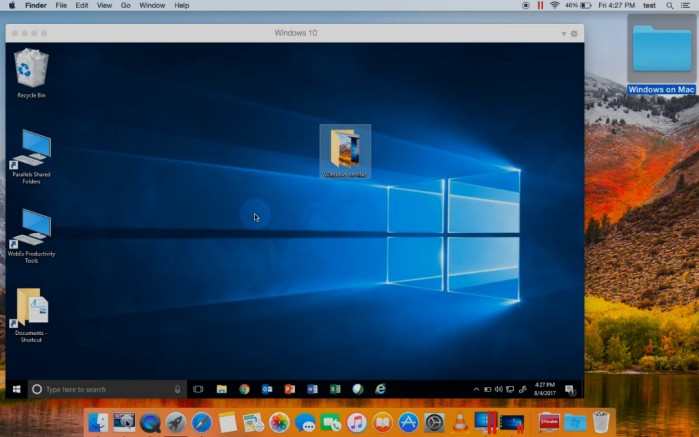Open Finder from the Dock
Image resolution: width=699 pixels, height=437 pixels.
coord(98,422)
